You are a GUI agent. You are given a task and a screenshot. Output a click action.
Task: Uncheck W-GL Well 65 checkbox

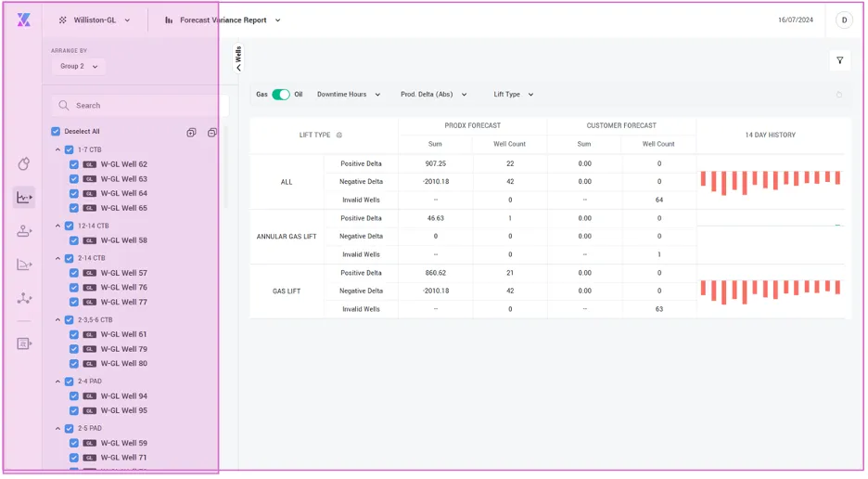(x=73, y=208)
